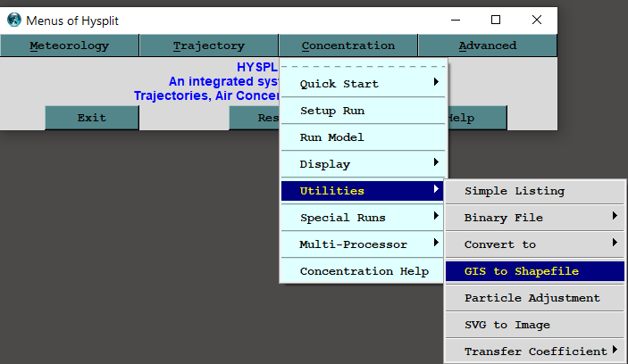The width and height of the screenshot is (628, 364).
Task: Expand the Multi-Processor submenu
Action: click(364, 244)
